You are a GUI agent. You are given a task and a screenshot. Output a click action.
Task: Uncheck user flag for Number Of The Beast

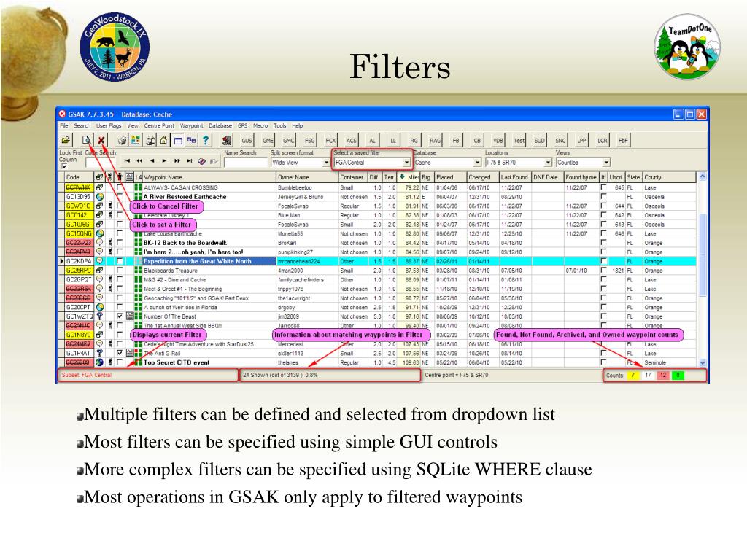[x=119, y=316]
